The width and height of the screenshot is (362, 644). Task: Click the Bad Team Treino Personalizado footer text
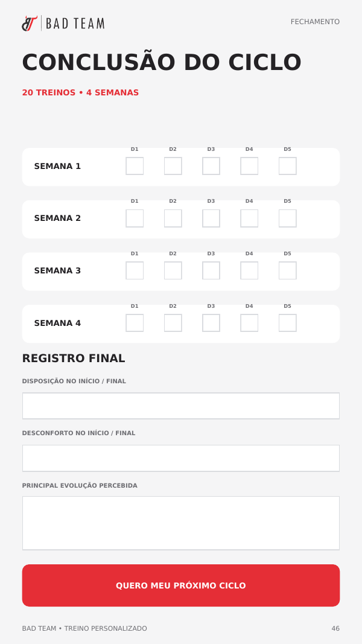point(84,628)
